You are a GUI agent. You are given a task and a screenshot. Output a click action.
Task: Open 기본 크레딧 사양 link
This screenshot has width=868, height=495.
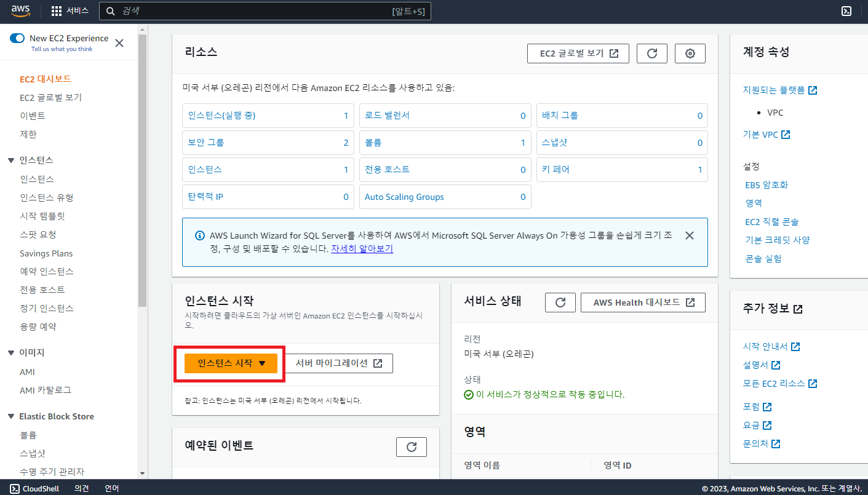click(778, 240)
